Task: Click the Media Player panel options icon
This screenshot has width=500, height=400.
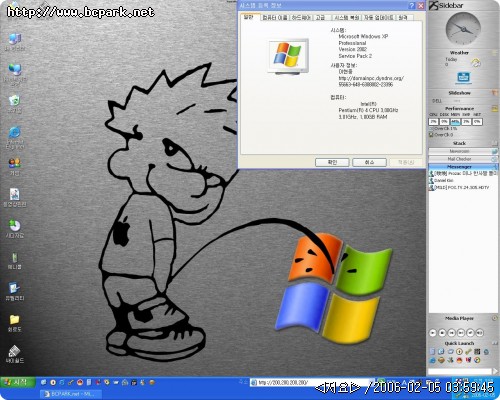Action: point(494,318)
